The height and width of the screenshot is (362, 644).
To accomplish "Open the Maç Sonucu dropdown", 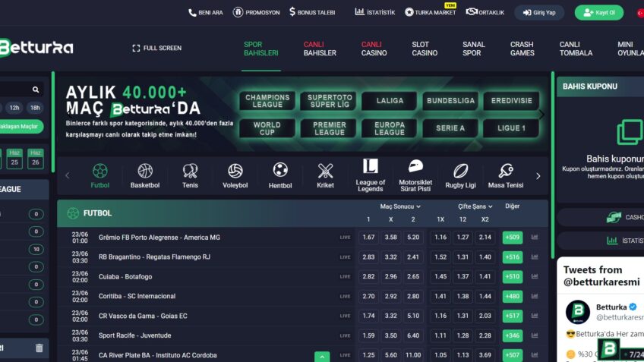I will coord(400,206).
